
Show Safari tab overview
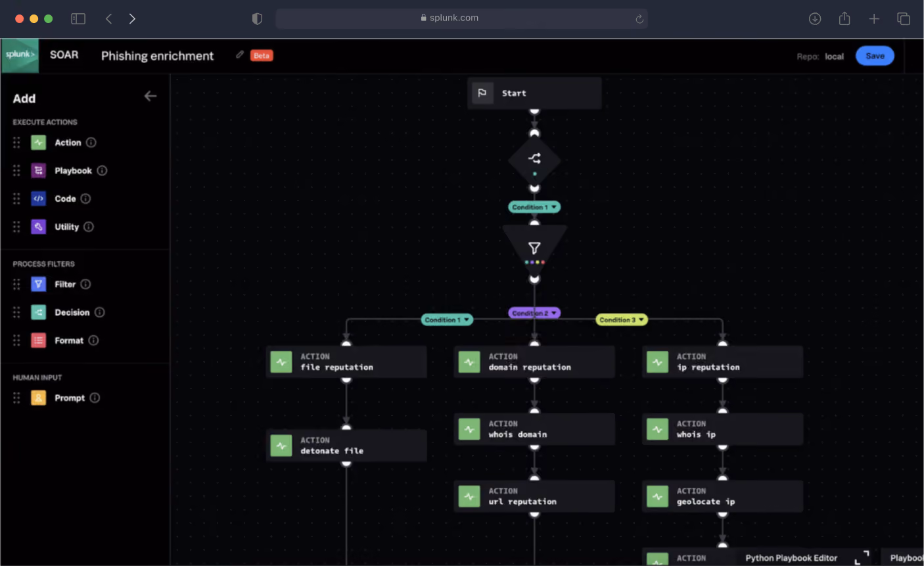tap(904, 19)
